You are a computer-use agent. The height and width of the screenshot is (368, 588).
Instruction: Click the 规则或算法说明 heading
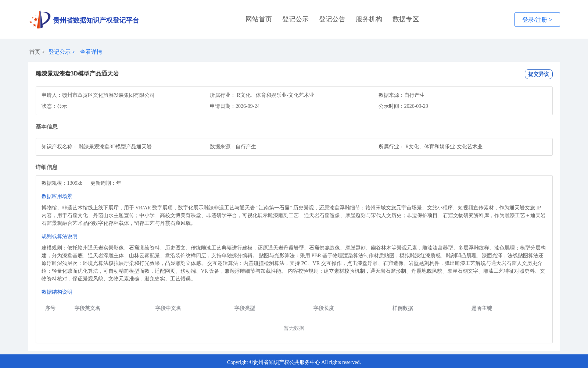60,237
